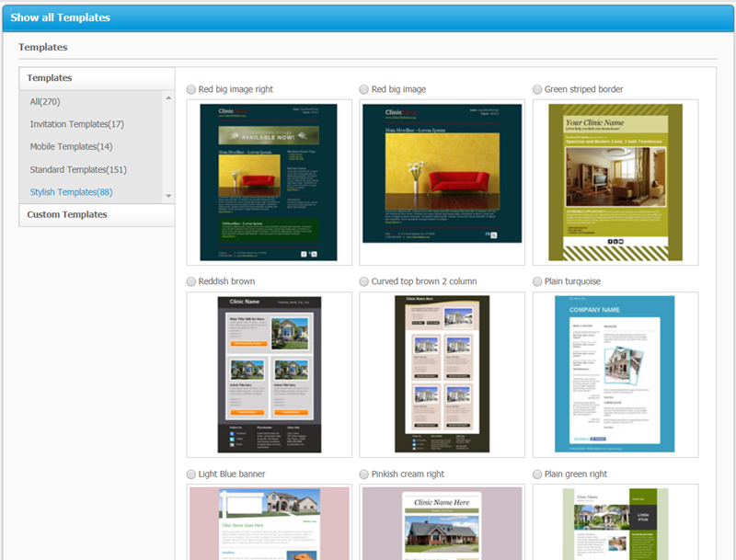The image size is (736, 560).
Task: Open the Plain green right template preview
Action: pos(615,522)
